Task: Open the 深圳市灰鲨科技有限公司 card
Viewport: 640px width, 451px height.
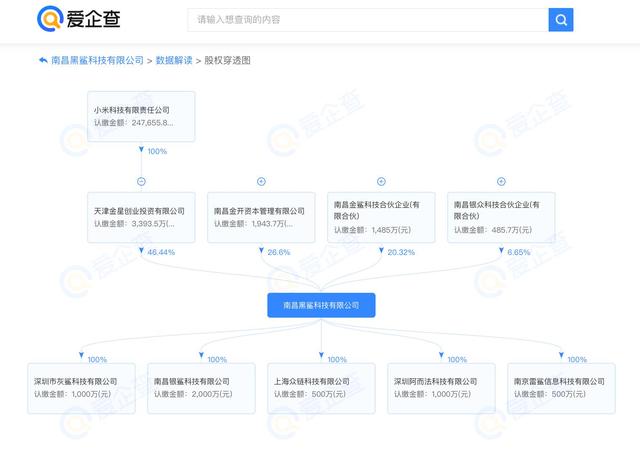Action: coord(82,389)
